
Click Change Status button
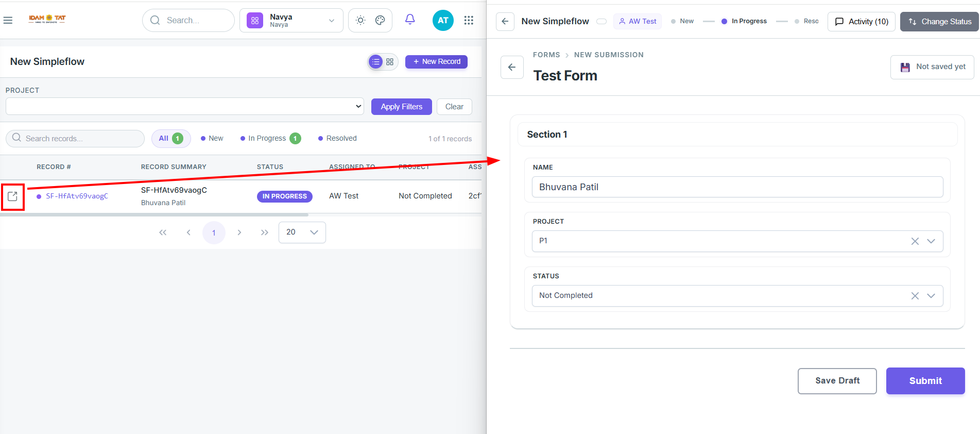pos(940,22)
